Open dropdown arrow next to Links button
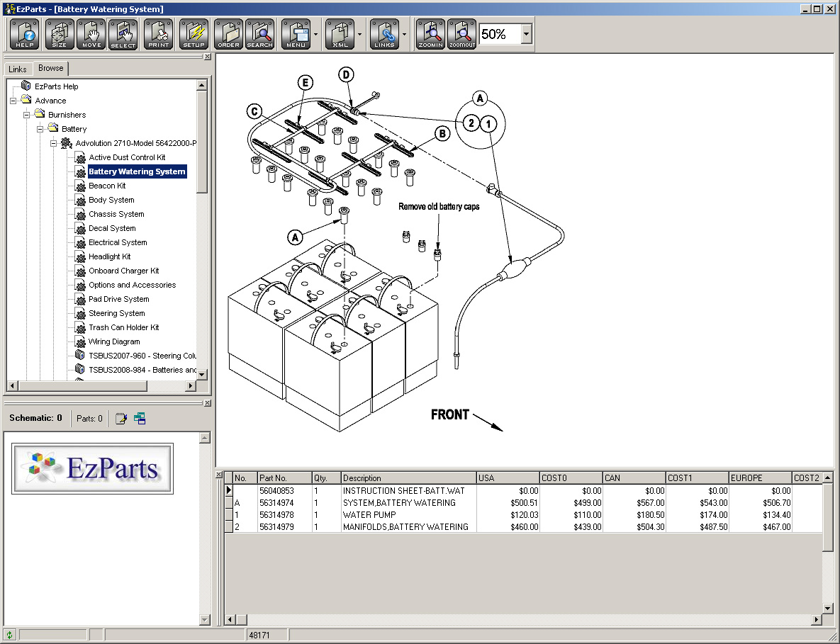 click(404, 34)
